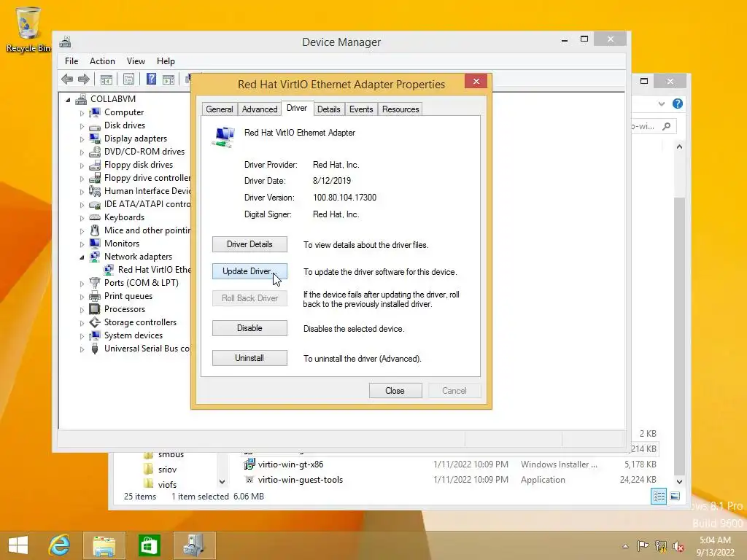The width and height of the screenshot is (747, 560).
Task: Launch Internet Explorer from the taskbar
Action: (60, 545)
